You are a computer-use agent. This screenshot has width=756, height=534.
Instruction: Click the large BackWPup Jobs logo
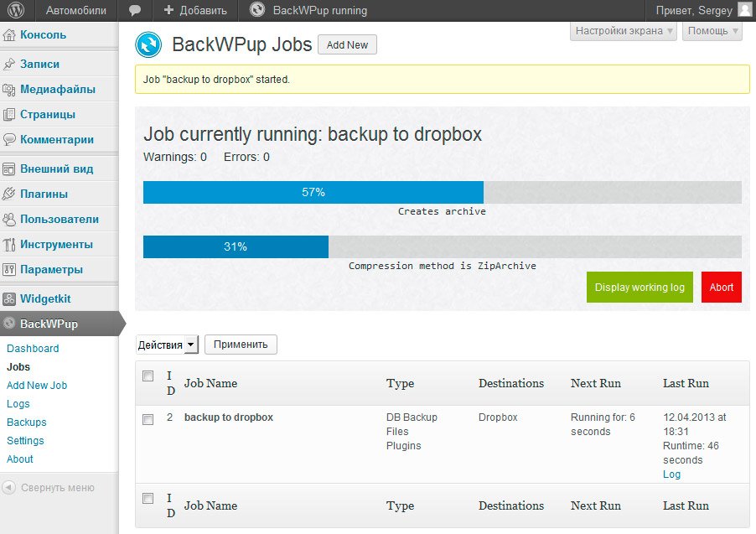(x=148, y=44)
